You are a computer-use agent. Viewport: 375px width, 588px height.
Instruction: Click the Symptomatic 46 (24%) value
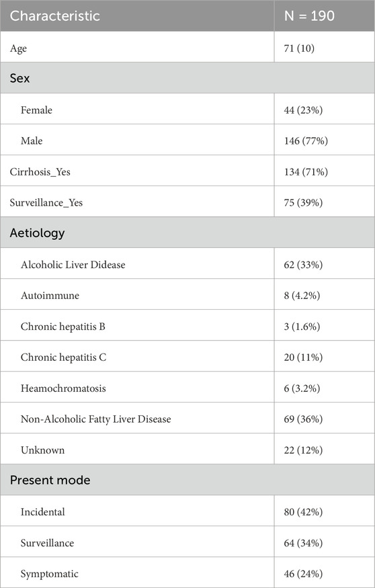point(303,574)
